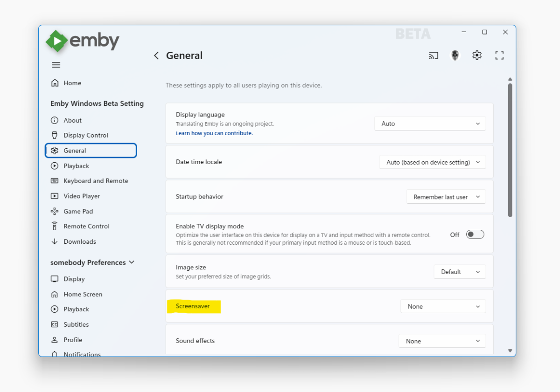Screen dimensions: 560x392
Task: Open the Downloads settings page
Action: click(91, 241)
